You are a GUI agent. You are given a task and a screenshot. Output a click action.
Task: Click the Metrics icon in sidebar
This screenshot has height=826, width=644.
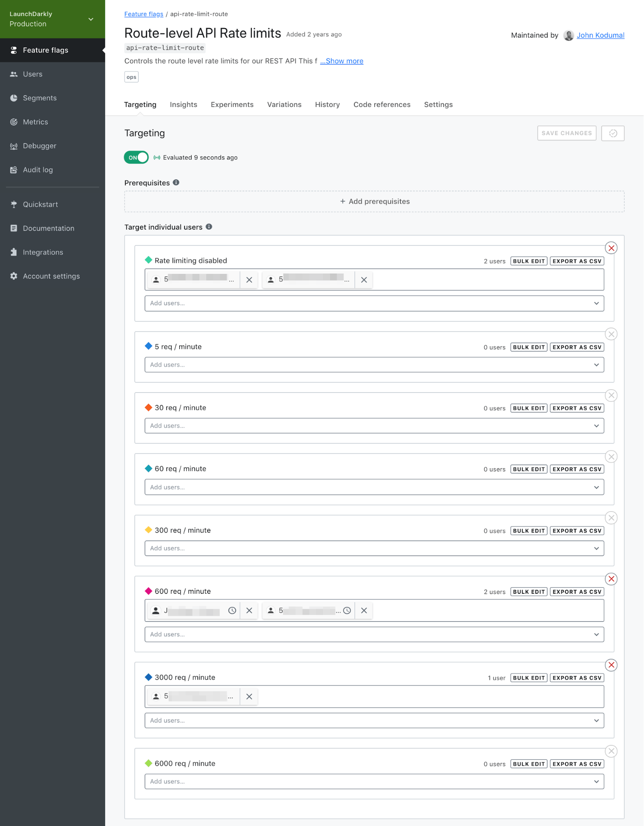pos(14,122)
